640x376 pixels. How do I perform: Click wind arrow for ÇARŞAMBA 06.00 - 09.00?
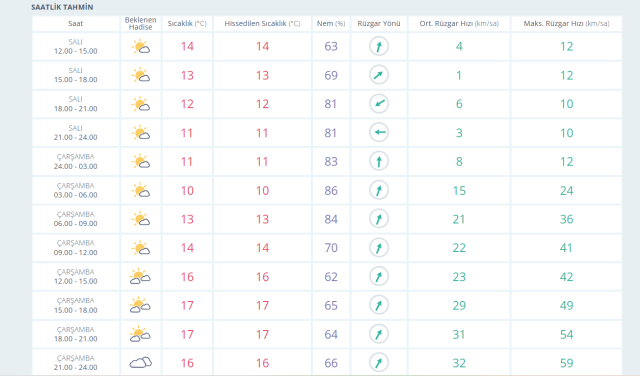pos(379,219)
